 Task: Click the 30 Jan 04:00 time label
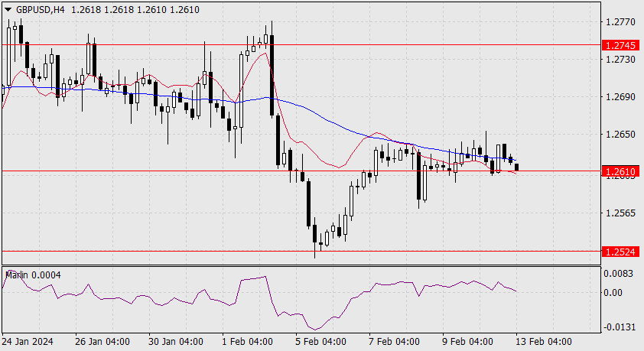click(x=175, y=342)
